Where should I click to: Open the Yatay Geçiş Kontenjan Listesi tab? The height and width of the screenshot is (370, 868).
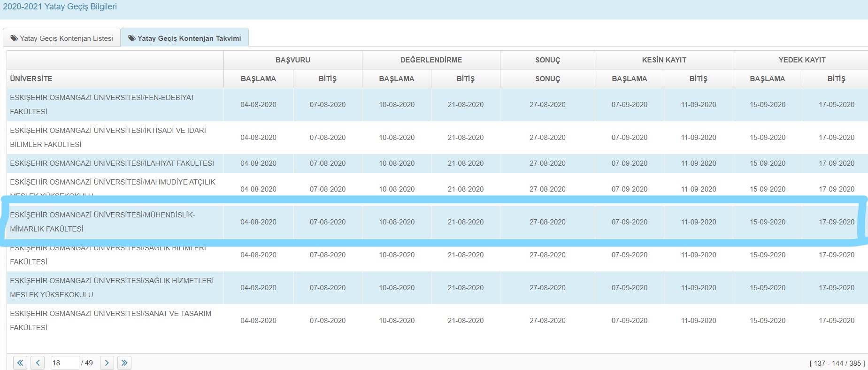[x=62, y=38]
